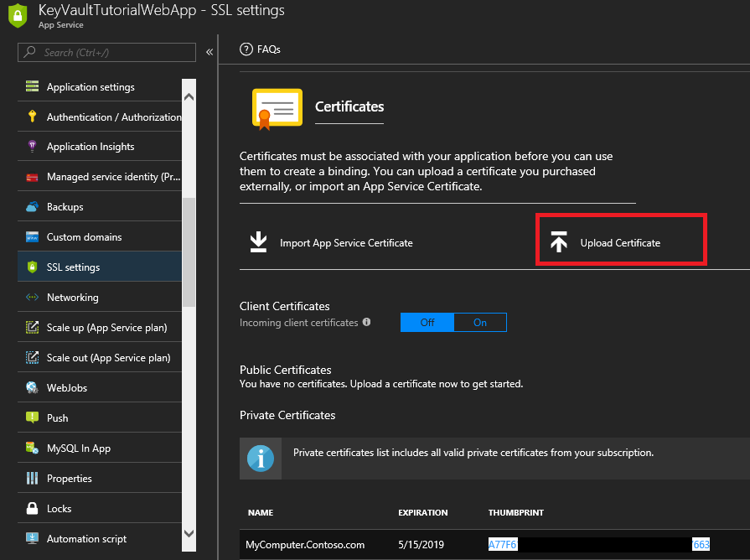Click the yellow key Authentication icon

(x=32, y=117)
